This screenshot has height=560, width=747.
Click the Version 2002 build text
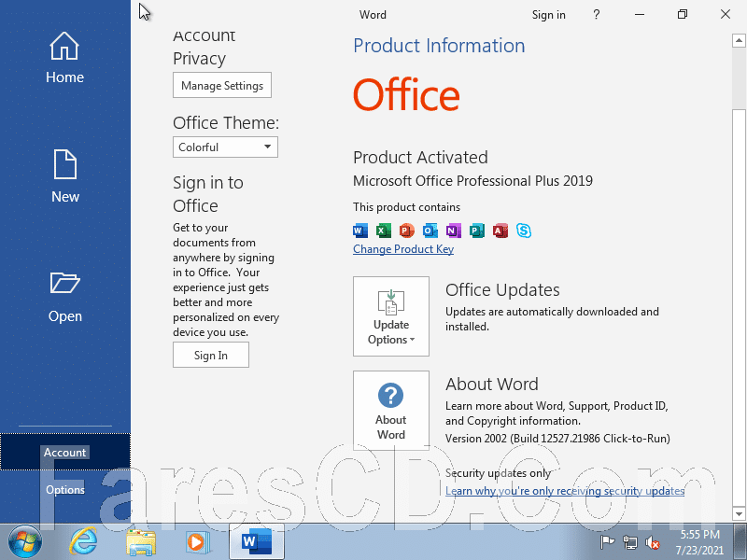[557, 438]
